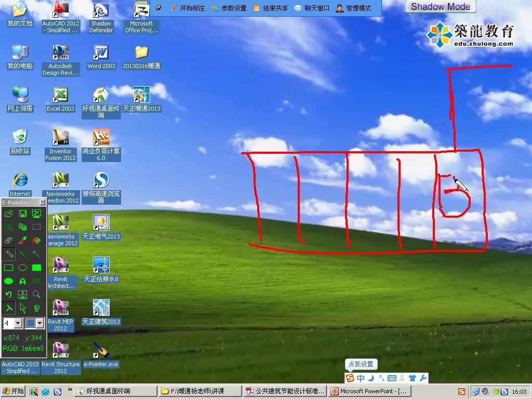Open the pen width dropdown showing 4
This screenshot has width=532, height=399.
point(18,323)
